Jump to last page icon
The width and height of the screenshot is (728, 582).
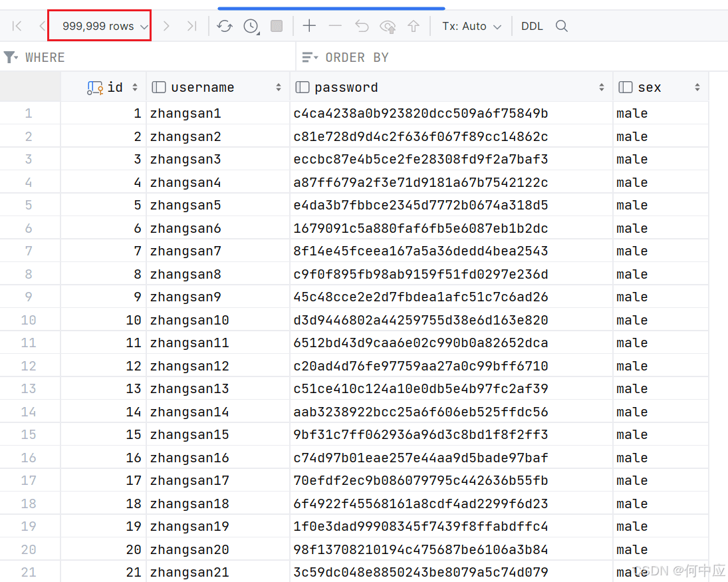pyautogui.click(x=191, y=26)
